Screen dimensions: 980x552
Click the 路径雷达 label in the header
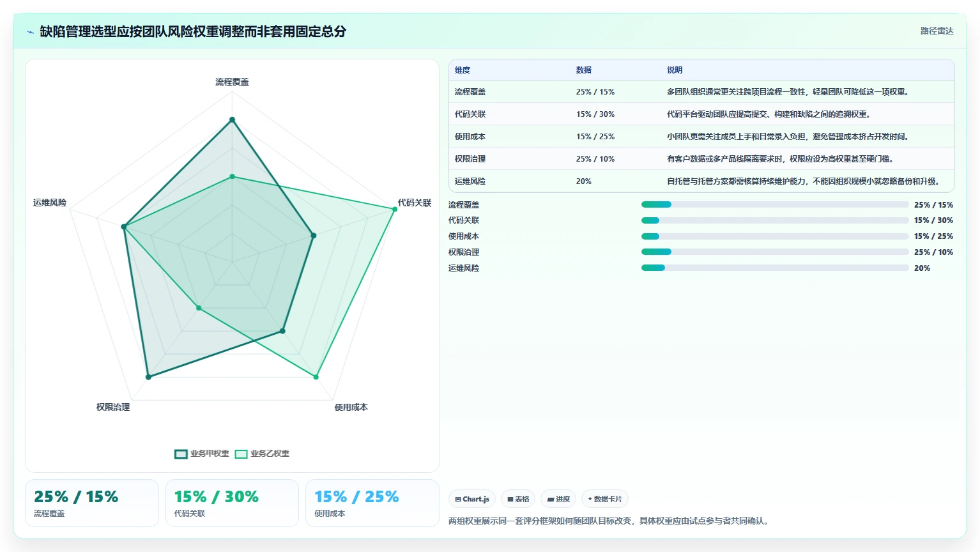(x=937, y=31)
